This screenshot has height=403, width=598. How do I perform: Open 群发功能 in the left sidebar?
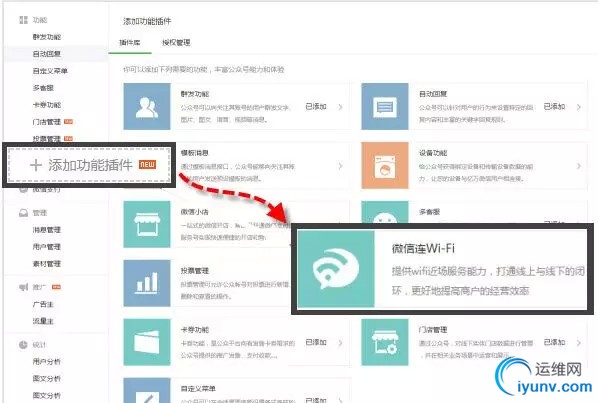pos(47,37)
